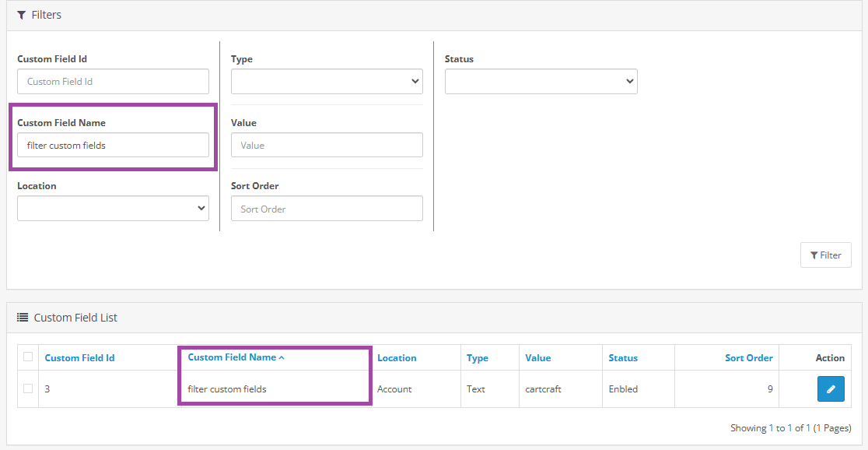
Task: Sort table by Sort Order column header
Action: pos(748,358)
